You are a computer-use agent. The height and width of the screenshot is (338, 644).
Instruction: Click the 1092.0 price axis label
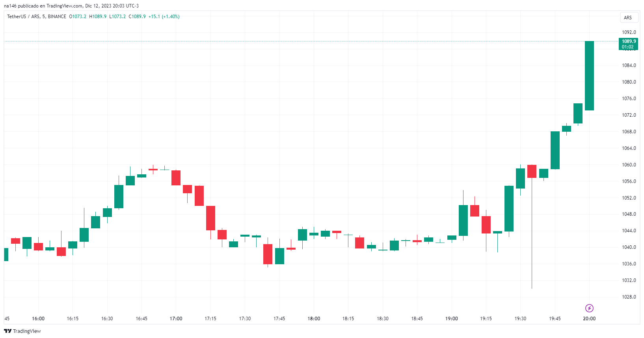point(629,32)
